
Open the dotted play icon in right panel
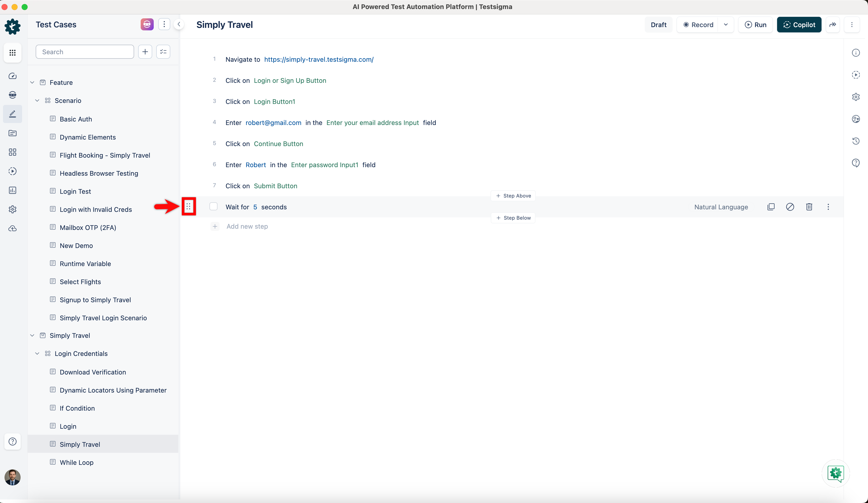click(856, 75)
